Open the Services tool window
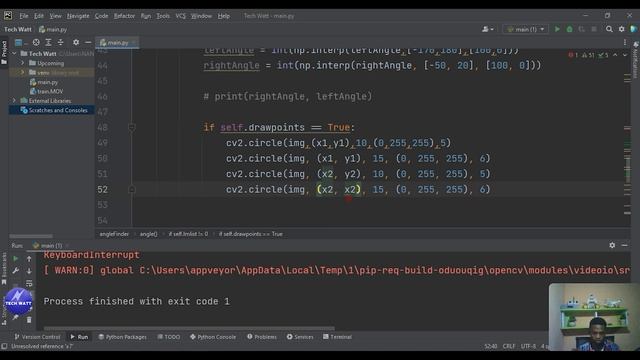 [x=300, y=337]
